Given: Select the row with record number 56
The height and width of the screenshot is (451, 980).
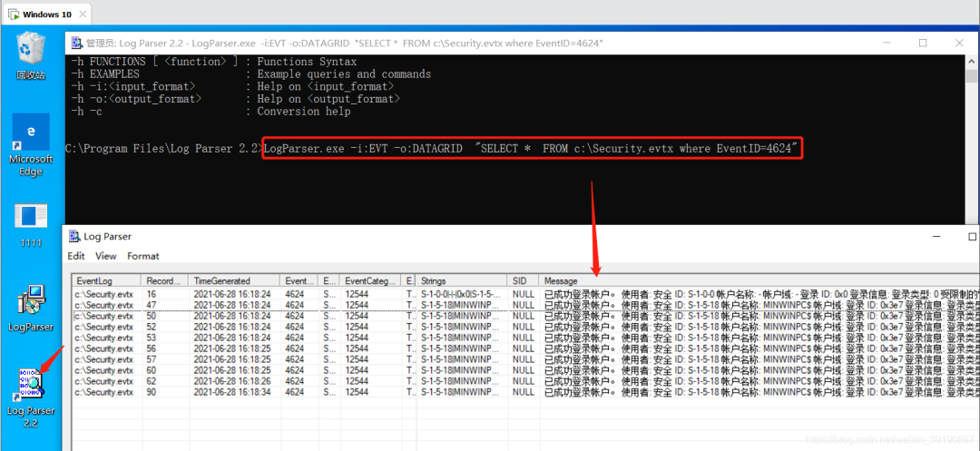Looking at the screenshot, I should click(x=525, y=348).
